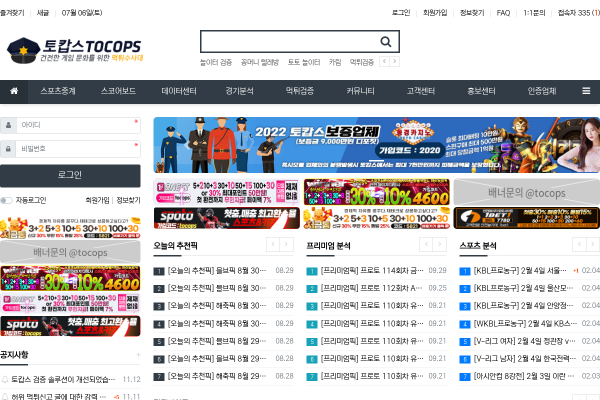
Task: Open V-리그 여자 2월 4일 정관장 post
Action: (x=524, y=341)
